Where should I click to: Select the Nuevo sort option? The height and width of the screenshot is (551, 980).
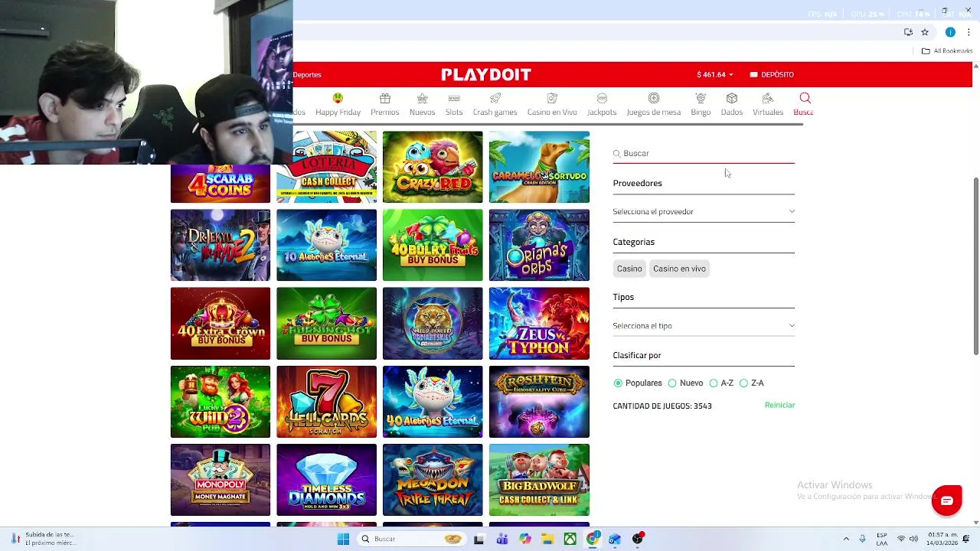pyautogui.click(x=685, y=383)
